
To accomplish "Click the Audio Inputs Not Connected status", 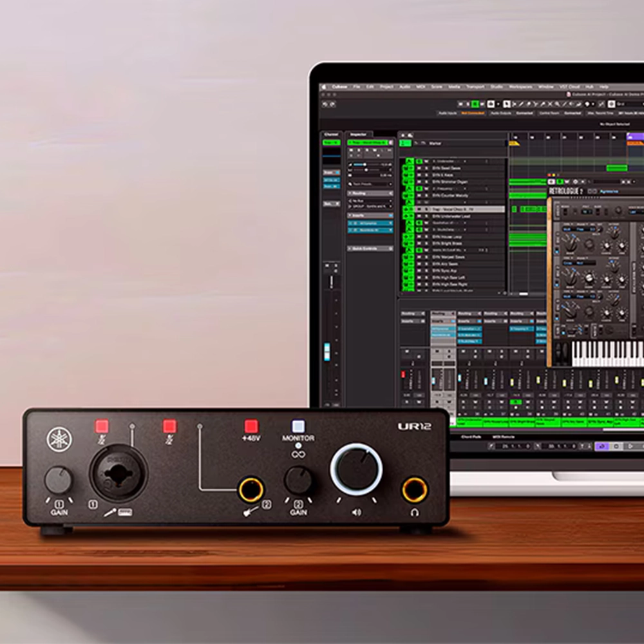I will (x=473, y=113).
